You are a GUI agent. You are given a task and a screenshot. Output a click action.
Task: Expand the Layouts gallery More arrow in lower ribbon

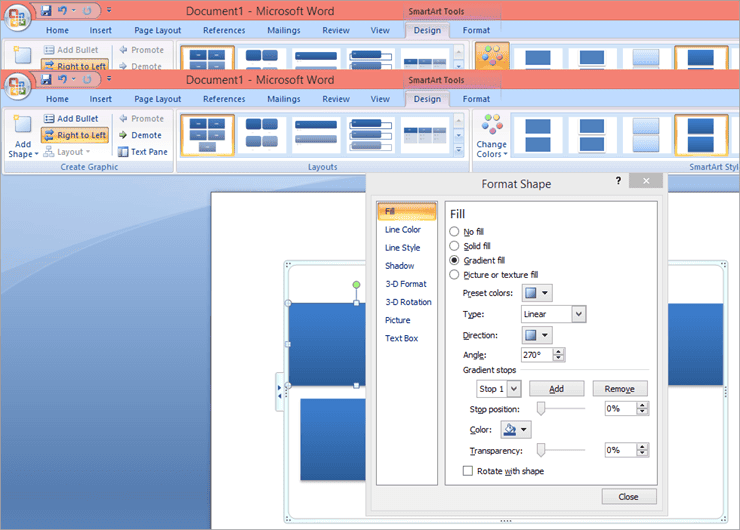[x=458, y=150]
